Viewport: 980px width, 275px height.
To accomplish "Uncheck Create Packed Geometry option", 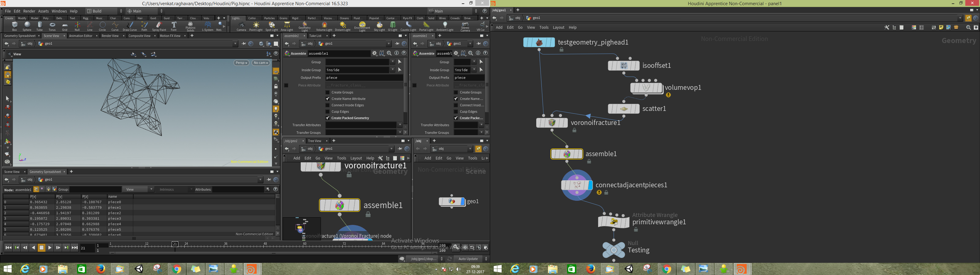I will click(328, 118).
